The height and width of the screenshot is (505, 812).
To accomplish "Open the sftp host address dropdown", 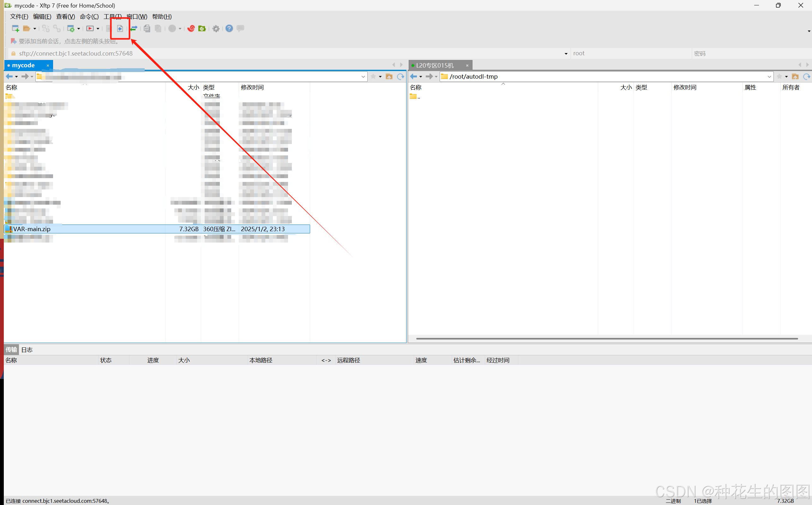I will 566,54.
